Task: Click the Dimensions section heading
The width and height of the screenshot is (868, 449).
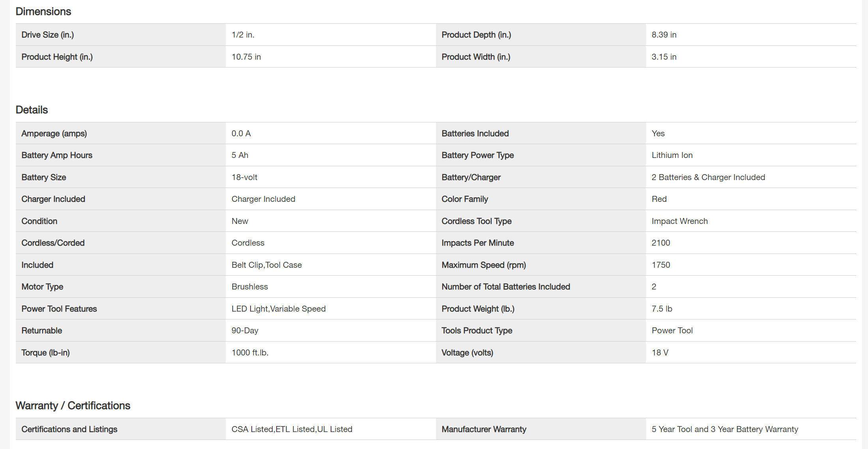Action: click(x=43, y=11)
